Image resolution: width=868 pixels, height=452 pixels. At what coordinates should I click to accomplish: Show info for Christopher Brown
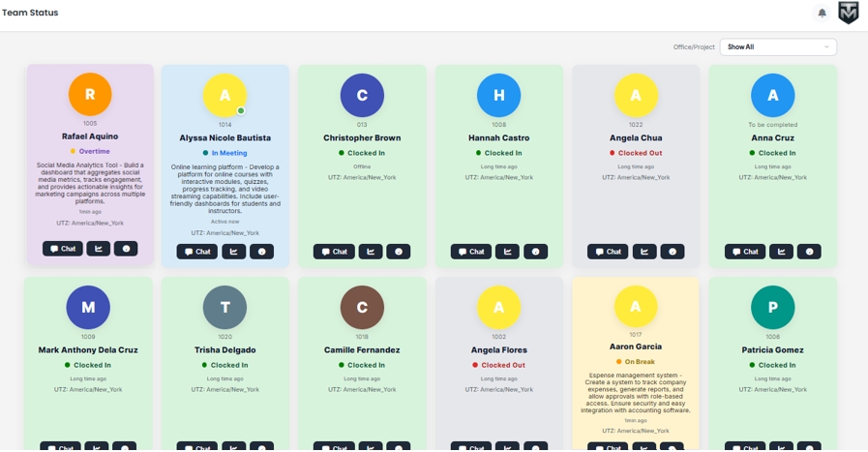[x=399, y=252]
